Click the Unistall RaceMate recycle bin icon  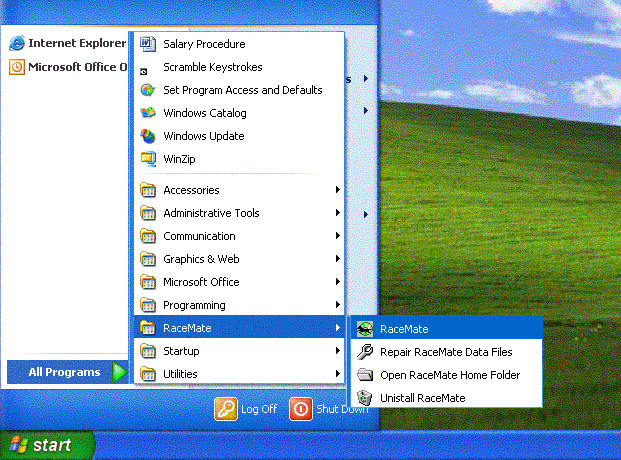point(365,398)
